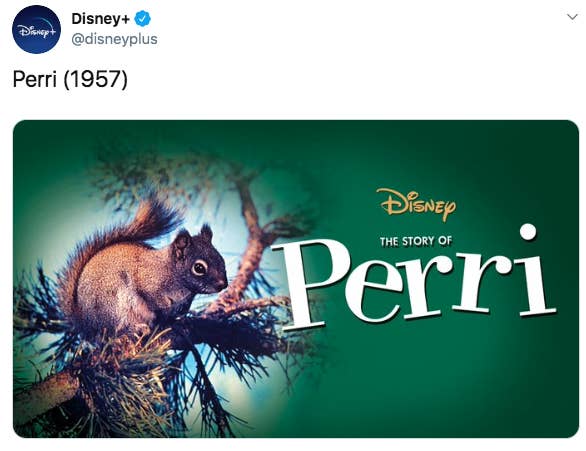The width and height of the screenshot is (586, 451).
Task: Select the "Perri (1957)" tweet text
Action: [70, 79]
